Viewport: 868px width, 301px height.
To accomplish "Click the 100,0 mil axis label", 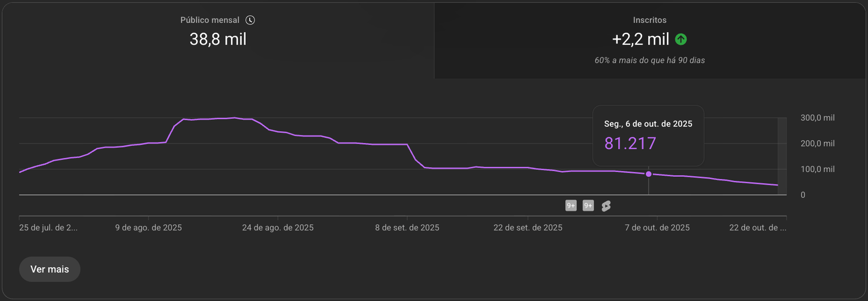I will pos(818,169).
